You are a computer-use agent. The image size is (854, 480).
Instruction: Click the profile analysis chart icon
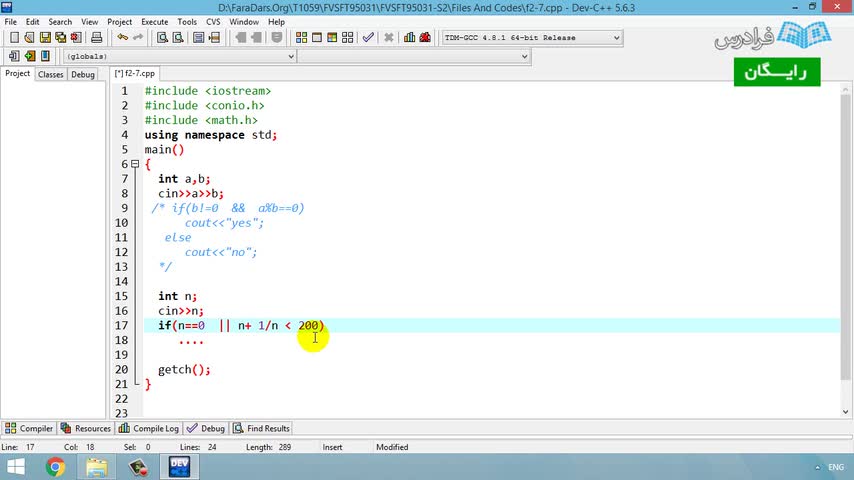pyautogui.click(x=410, y=38)
